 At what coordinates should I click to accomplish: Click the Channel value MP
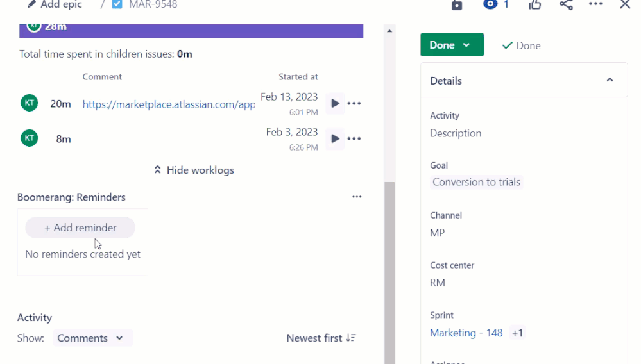[437, 233]
